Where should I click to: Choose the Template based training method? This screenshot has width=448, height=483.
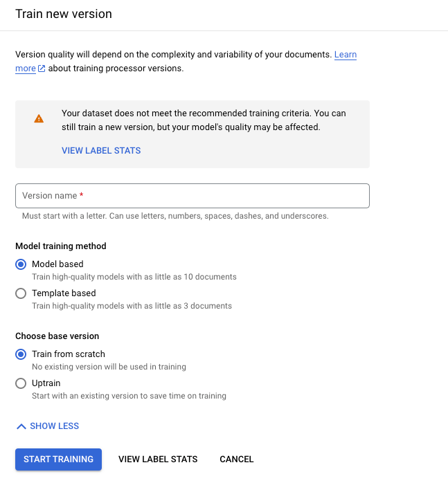click(21, 293)
